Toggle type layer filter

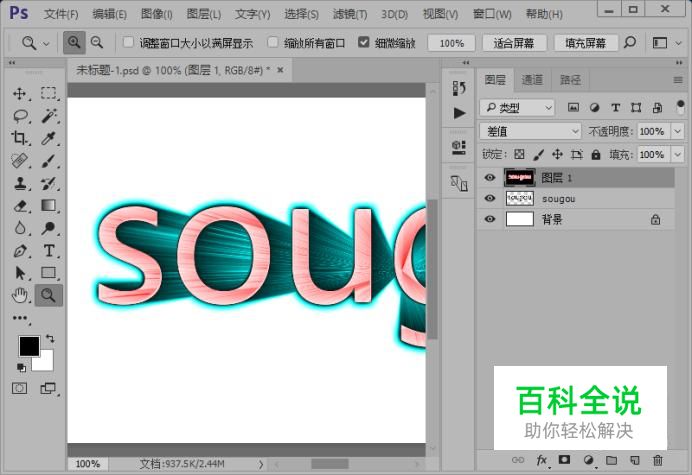[x=615, y=107]
